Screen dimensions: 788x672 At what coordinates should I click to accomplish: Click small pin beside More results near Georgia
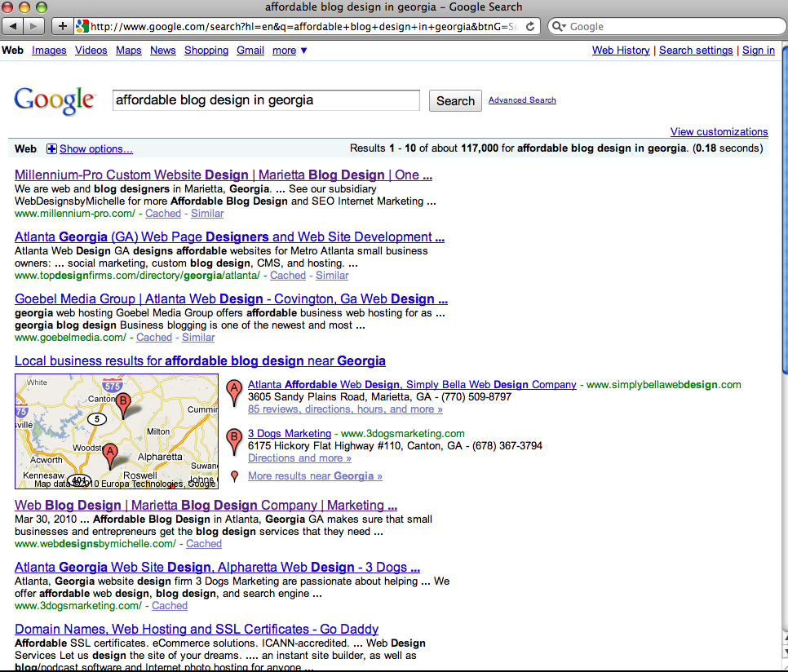pyautogui.click(x=234, y=476)
